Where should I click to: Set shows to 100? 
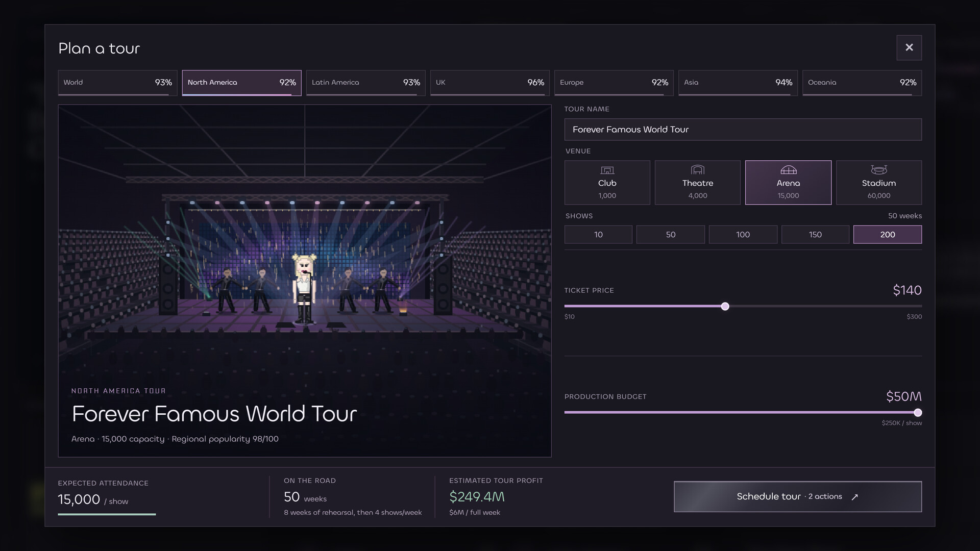tap(743, 235)
